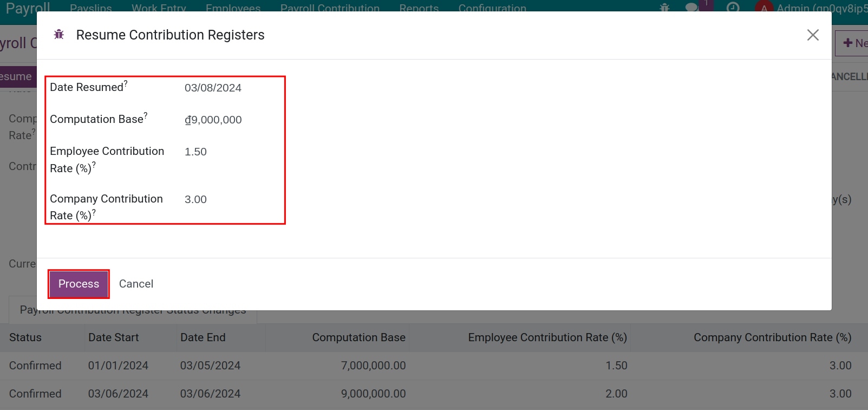Open the Payslips menu
This screenshot has height=410, width=868.
[x=91, y=8]
